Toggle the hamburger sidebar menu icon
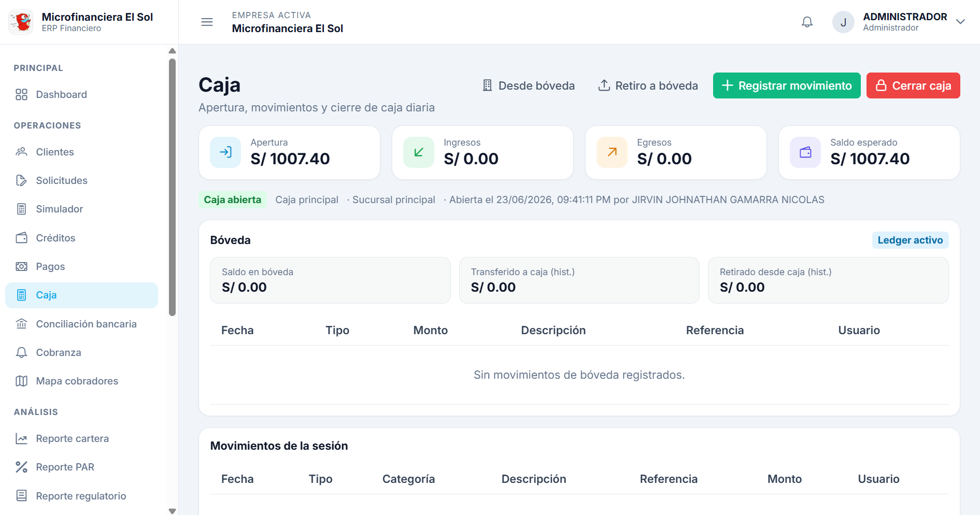This screenshot has width=980, height=515. pos(207,22)
